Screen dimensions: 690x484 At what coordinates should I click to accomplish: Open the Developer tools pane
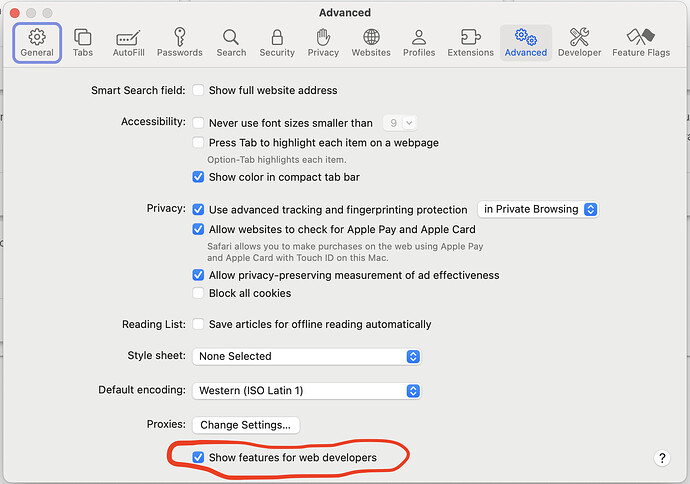pyautogui.click(x=579, y=43)
